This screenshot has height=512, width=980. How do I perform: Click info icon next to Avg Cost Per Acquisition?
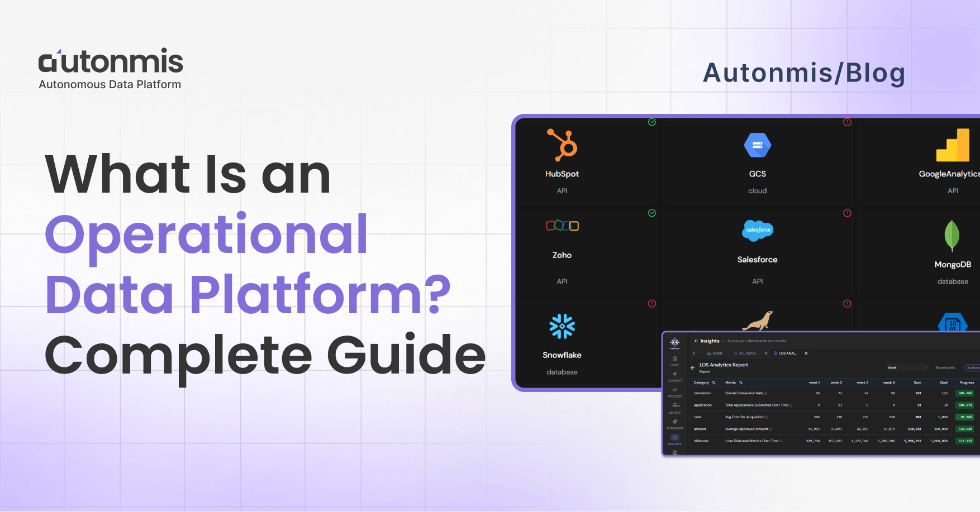tap(767, 417)
